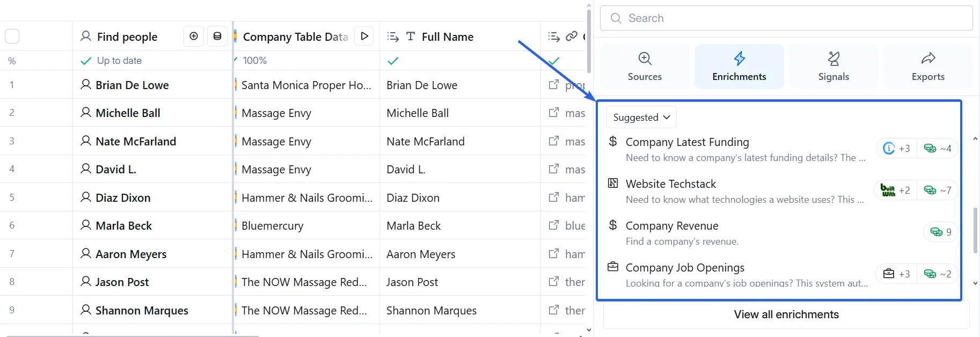Viewport: 980px width, 337px height.
Task: Click the Search input field
Action: [786, 18]
